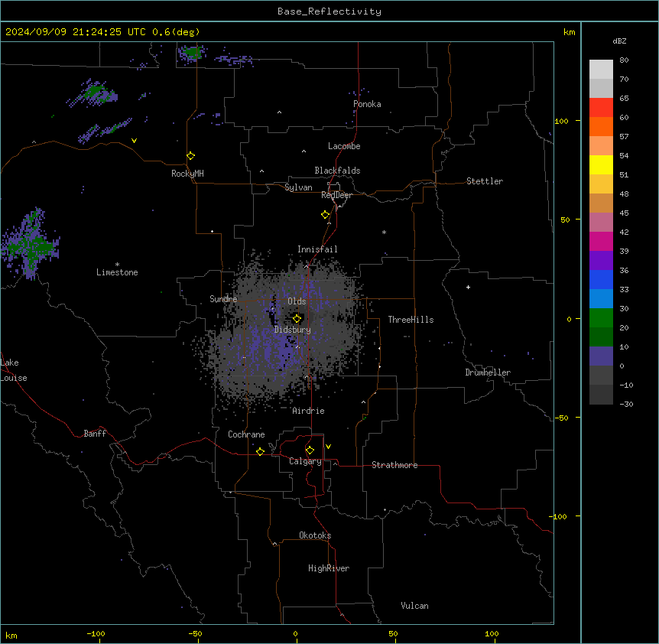659x644 pixels.
Task: Click the Base_Reflectivity title text
Action: [x=329, y=11]
